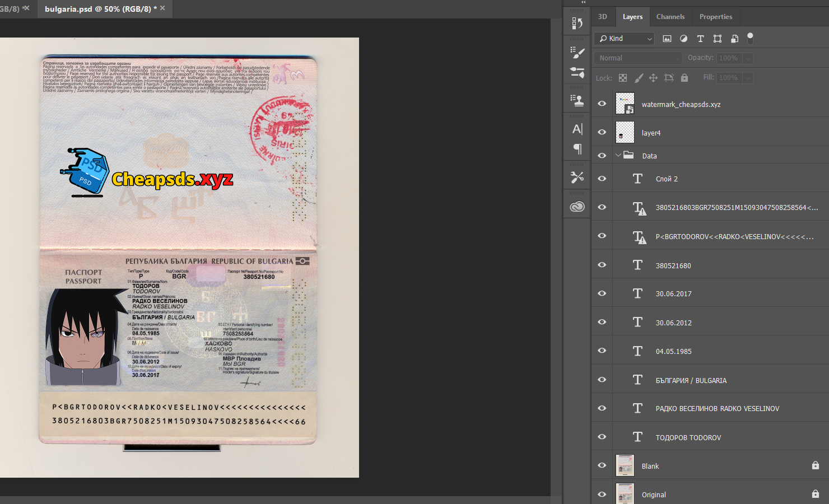Image resolution: width=829 pixels, height=504 pixels.
Task: Click the lock position icon
Action: point(653,78)
